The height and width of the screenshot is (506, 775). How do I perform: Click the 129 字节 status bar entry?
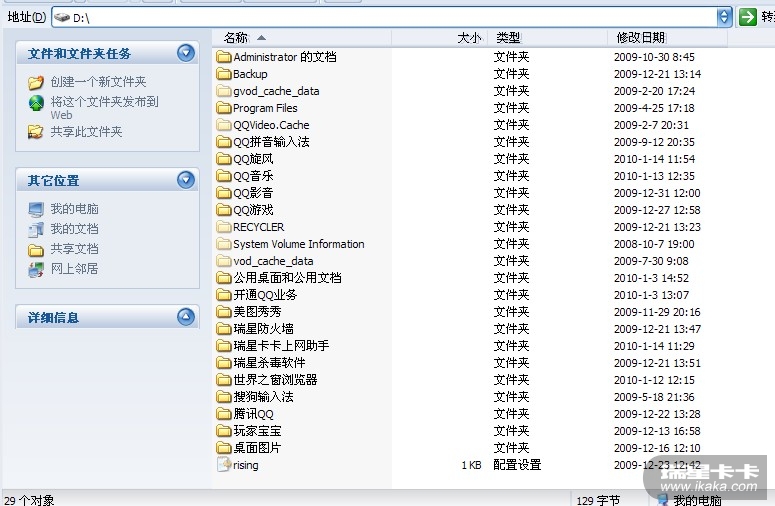598,500
